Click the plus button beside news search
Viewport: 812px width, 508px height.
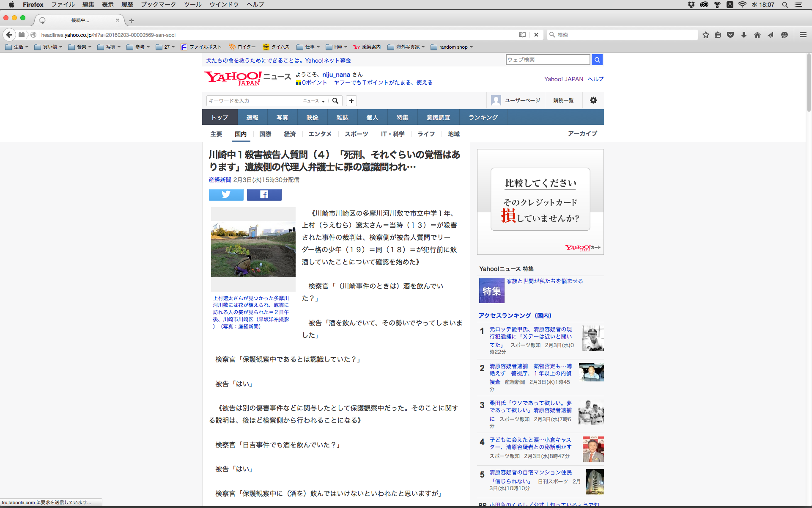pyautogui.click(x=351, y=101)
